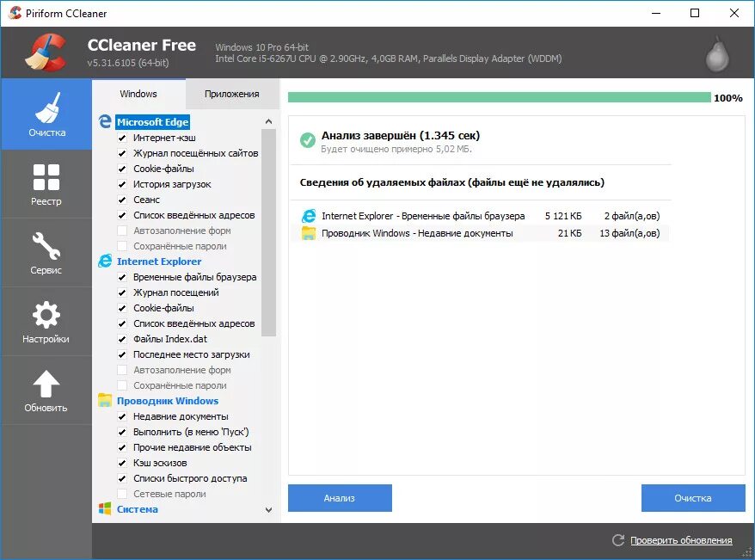755x560 pixels.
Task: Click the Piriform CCleaner title bar icon
Action: (15, 13)
